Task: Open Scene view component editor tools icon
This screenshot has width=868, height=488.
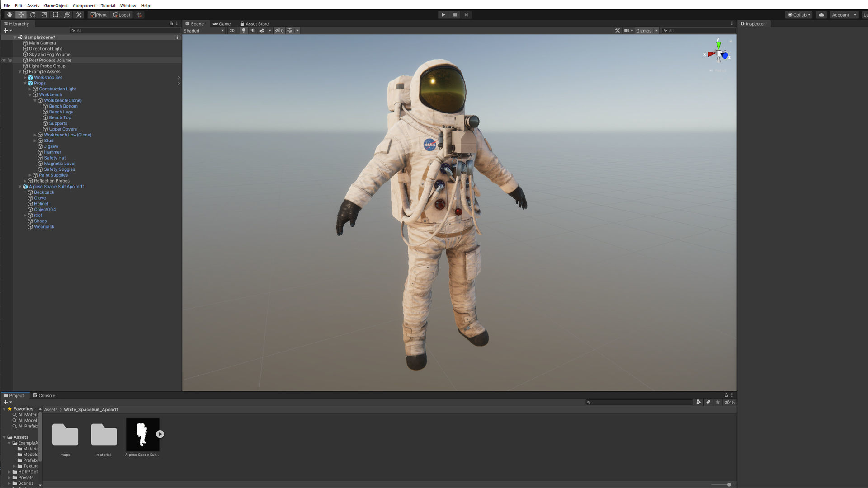Action: (x=617, y=31)
